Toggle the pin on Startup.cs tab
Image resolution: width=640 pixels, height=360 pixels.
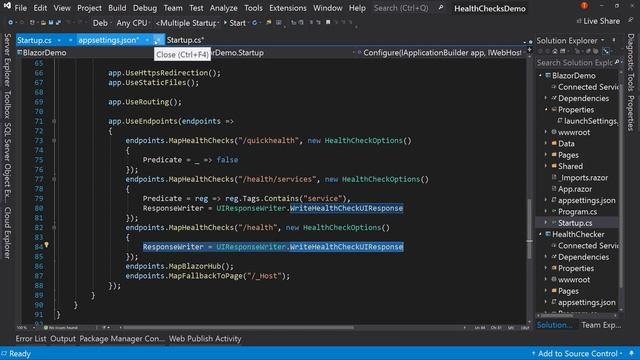point(70,40)
